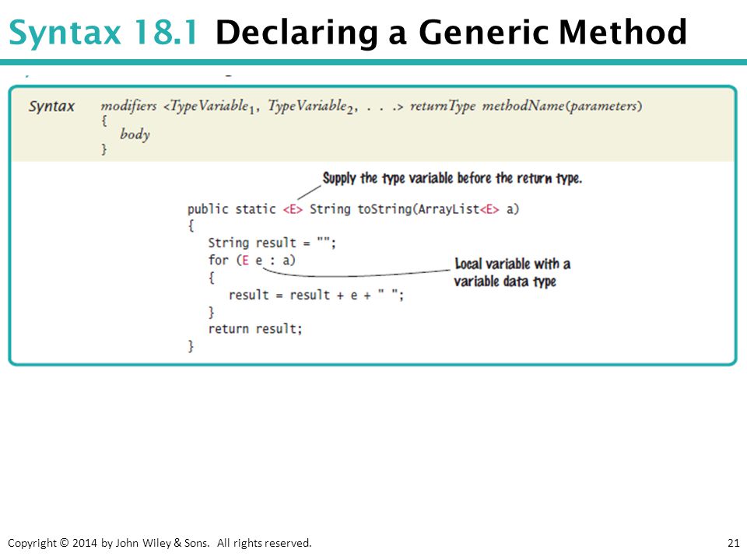Click 'toString(ArrayList' in the code
This screenshot has height=560, width=747.
pyautogui.click(x=419, y=209)
